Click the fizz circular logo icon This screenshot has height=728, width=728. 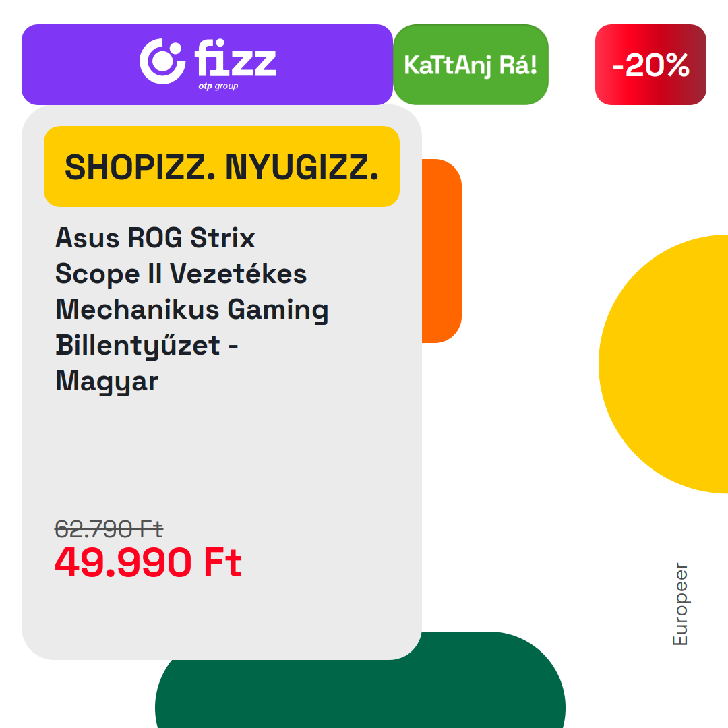(x=162, y=61)
